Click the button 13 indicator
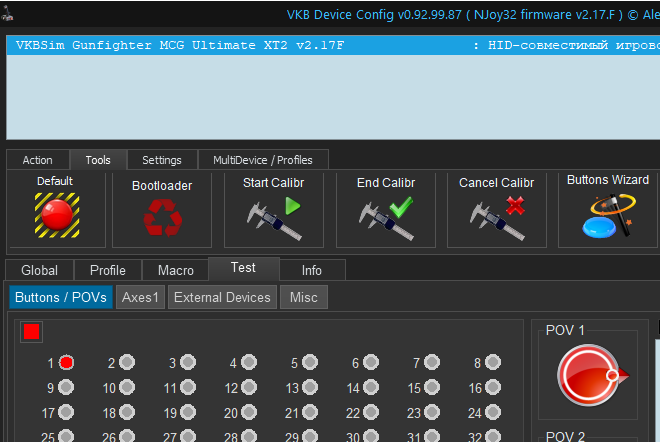The image size is (660, 442). tap(310, 387)
